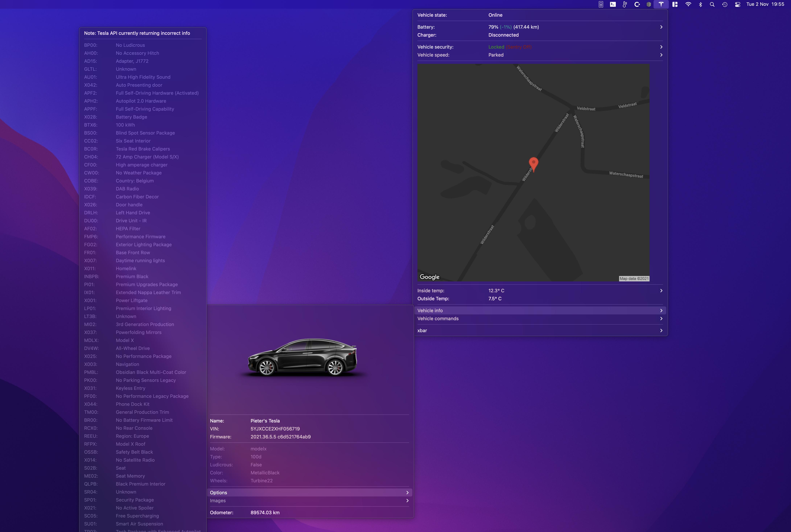Click the odometer '89574.03 km' value
This screenshot has width=791, height=532.
(x=265, y=513)
